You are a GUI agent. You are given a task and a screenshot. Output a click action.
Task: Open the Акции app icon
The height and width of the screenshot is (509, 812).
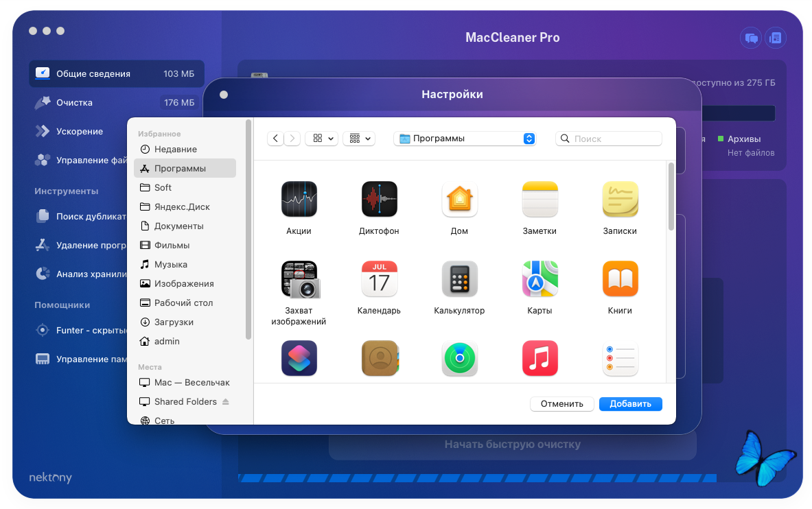[299, 199]
